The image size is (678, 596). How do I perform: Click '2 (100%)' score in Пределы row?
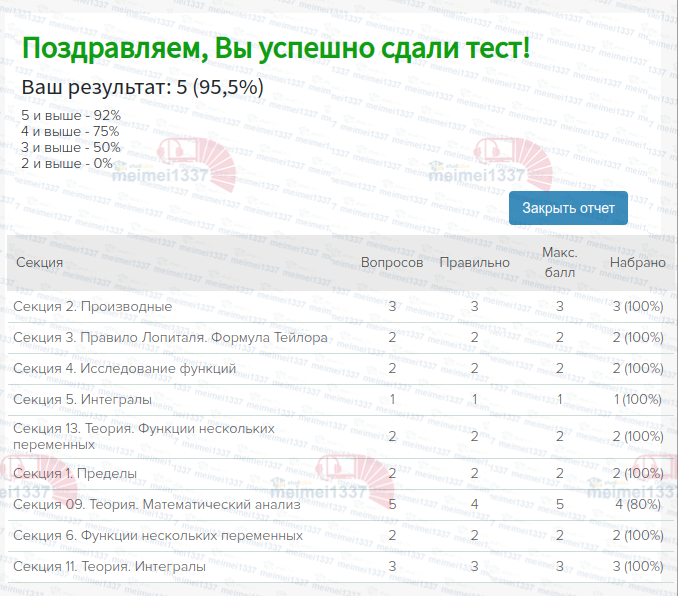638,474
